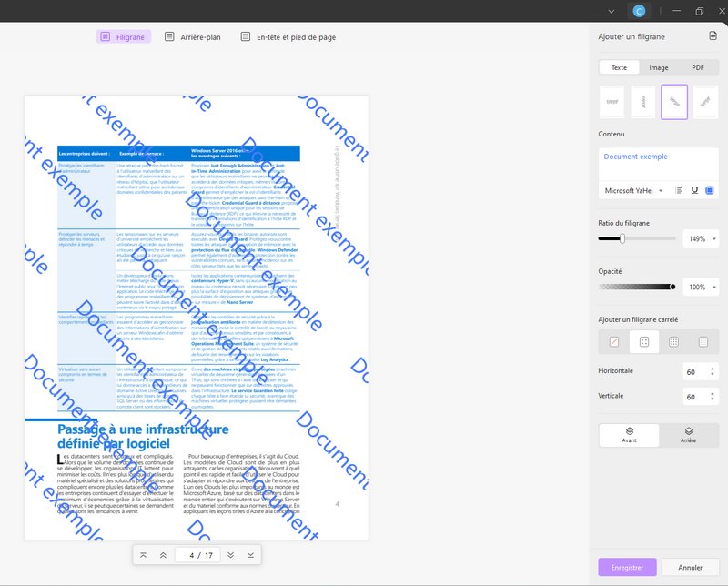Click the Enregistrer button
The width and height of the screenshot is (728, 586).
pyautogui.click(x=627, y=567)
